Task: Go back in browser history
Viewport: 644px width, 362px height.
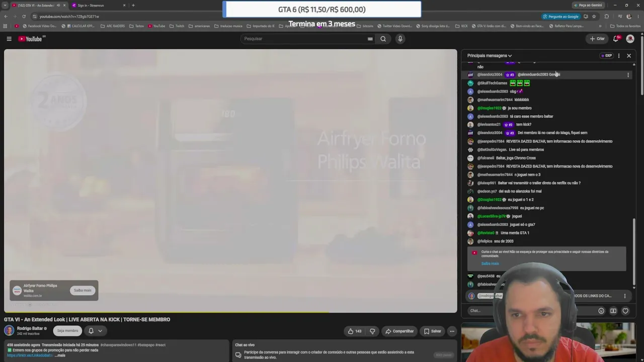Action: click(6, 17)
